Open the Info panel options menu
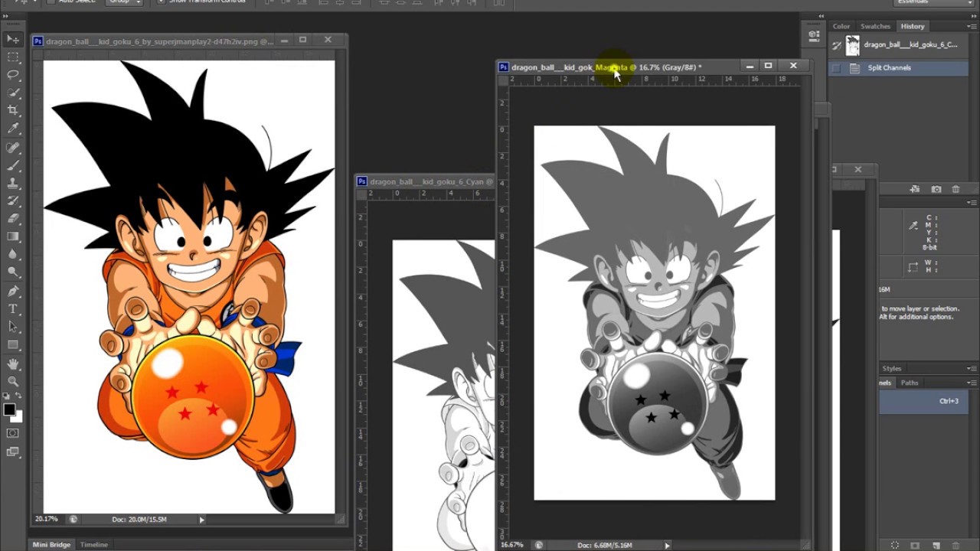Viewport: 980px width, 551px height. click(x=970, y=202)
